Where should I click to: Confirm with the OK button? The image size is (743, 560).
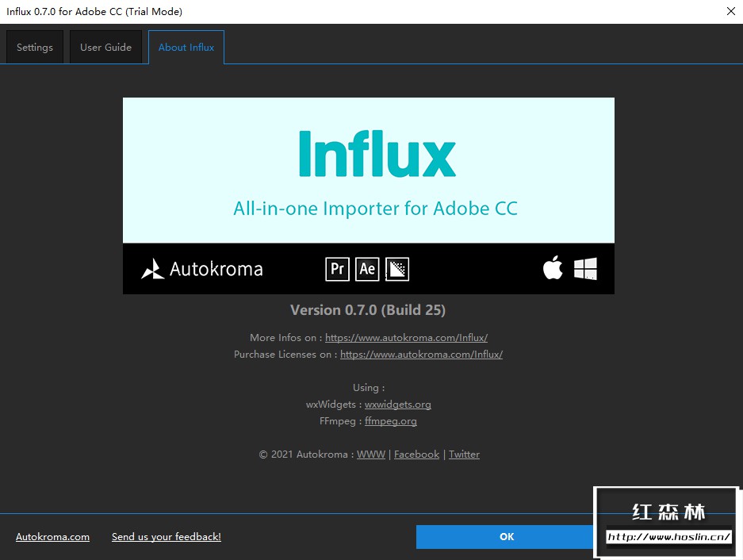(506, 537)
